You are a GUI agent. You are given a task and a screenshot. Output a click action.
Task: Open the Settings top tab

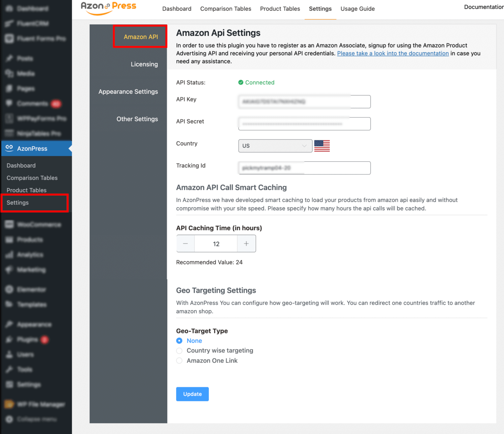320,9
